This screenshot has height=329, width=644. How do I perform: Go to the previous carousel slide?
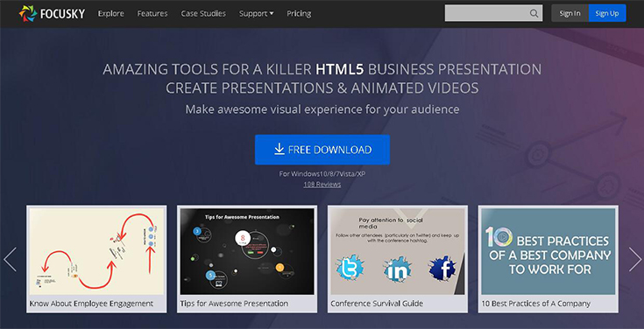(x=10, y=259)
